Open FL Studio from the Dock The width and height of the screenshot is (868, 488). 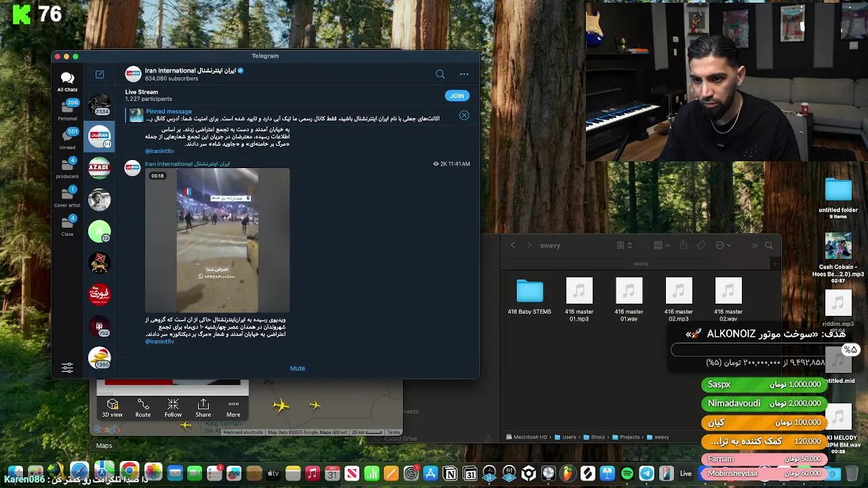click(x=568, y=474)
